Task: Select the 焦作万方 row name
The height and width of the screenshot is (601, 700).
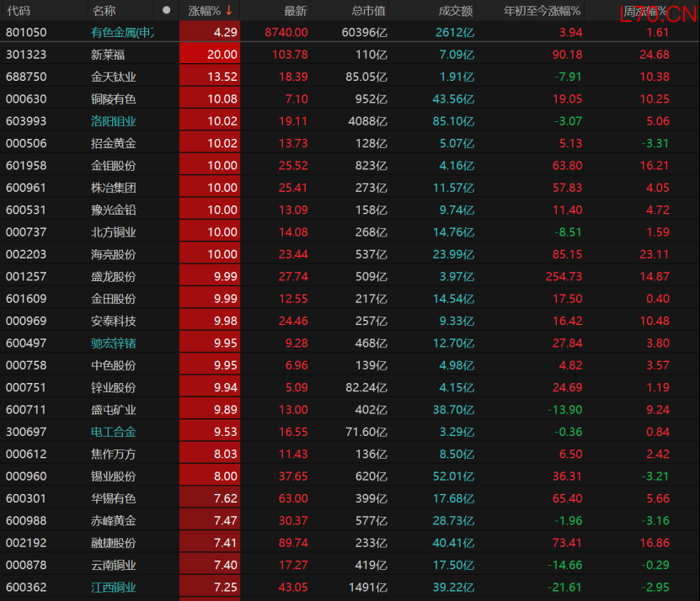Action: click(x=114, y=454)
